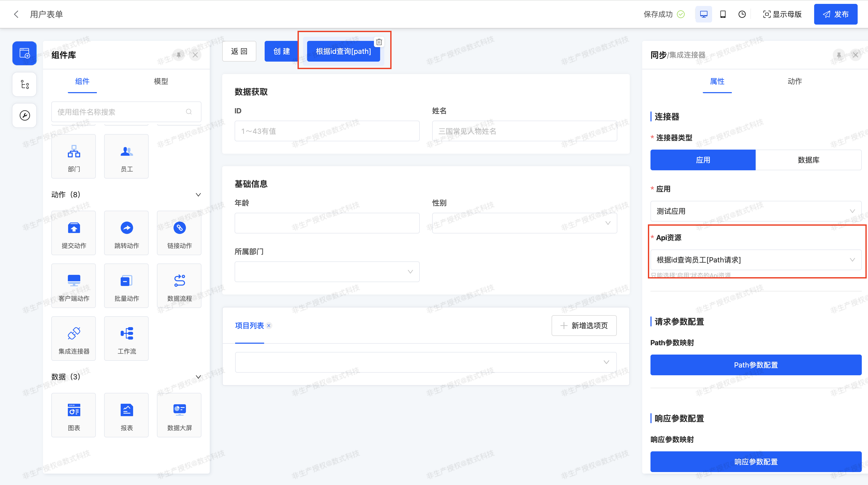The width and height of the screenshot is (868, 485).
Task: Select the 批量动作 component
Action: tap(126, 286)
